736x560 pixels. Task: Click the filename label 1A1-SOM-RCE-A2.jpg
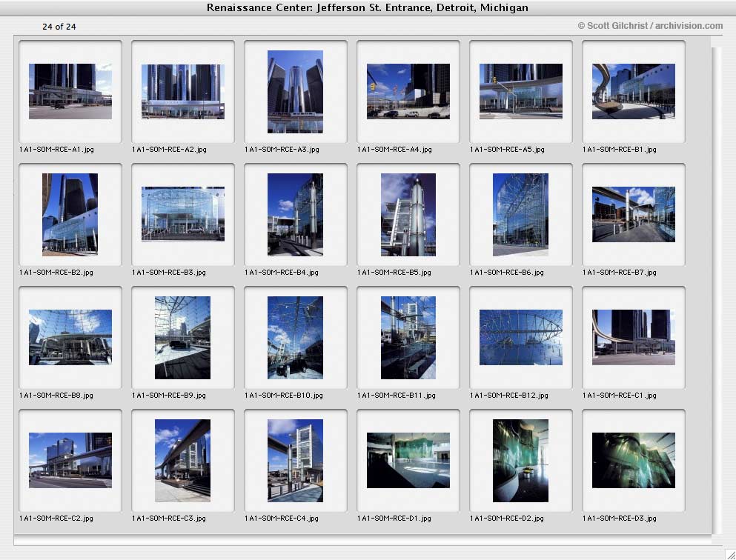tap(170, 150)
